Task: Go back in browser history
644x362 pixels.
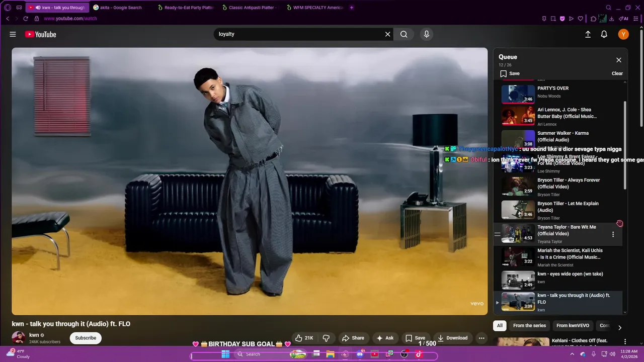Action: click(8, 19)
